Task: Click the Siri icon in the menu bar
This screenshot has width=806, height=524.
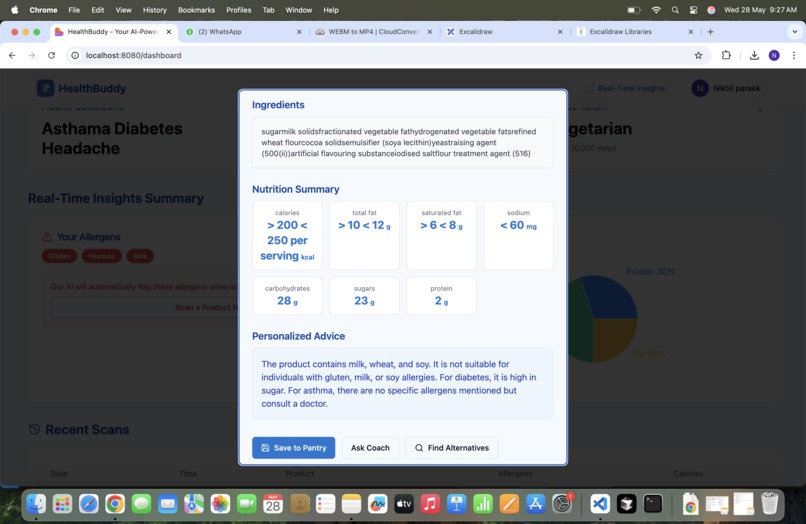Action: 711,10
